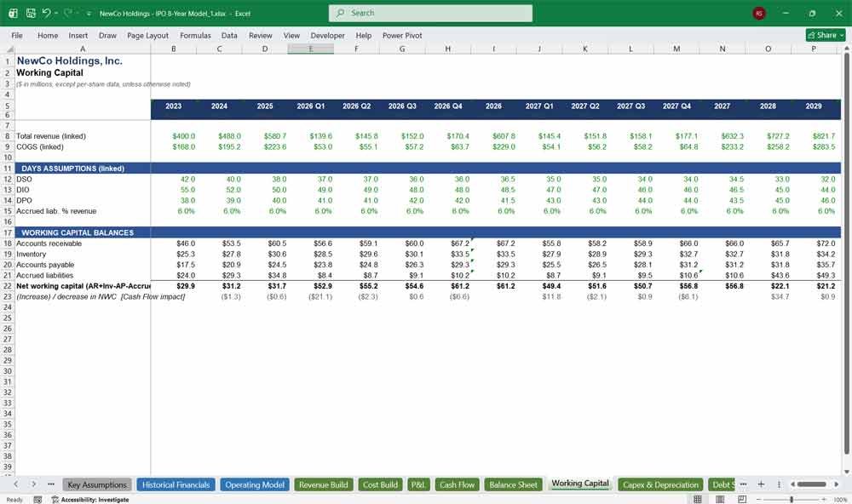Image resolution: width=852 pixels, height=504 pixels.
Task: Click the Search box in title bar
Action: (x=430, y=13)
